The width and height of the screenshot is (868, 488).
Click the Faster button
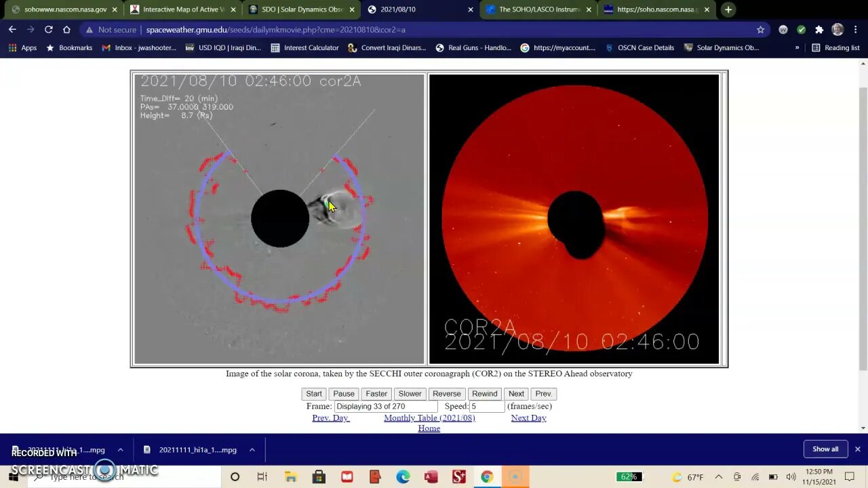point(376,394)
